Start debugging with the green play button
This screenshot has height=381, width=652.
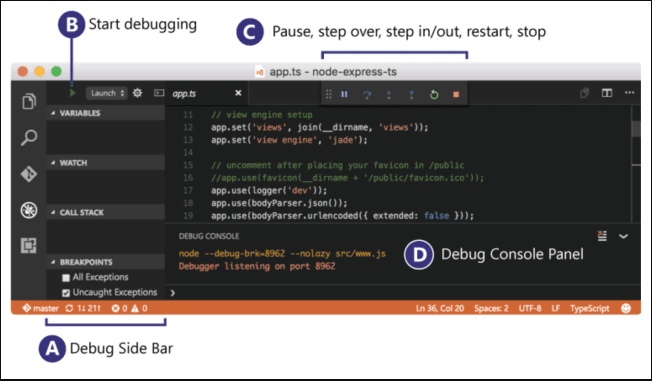click(73, 93)
